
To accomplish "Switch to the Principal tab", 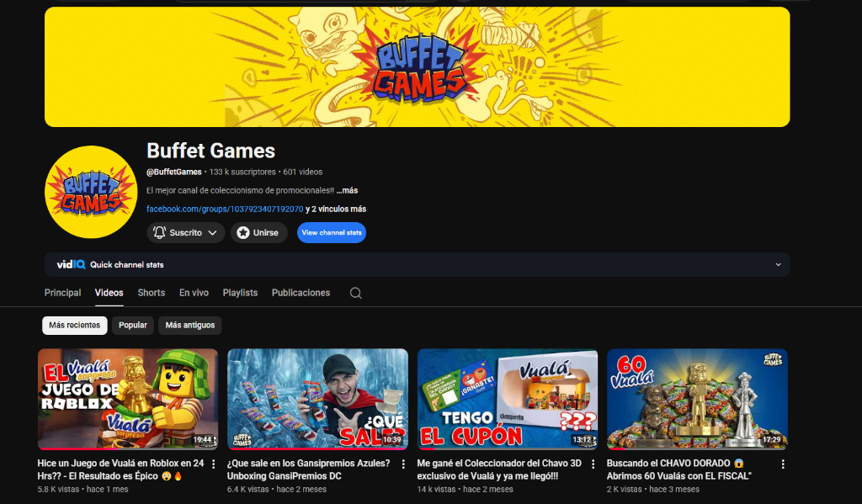I will point(62,293).
